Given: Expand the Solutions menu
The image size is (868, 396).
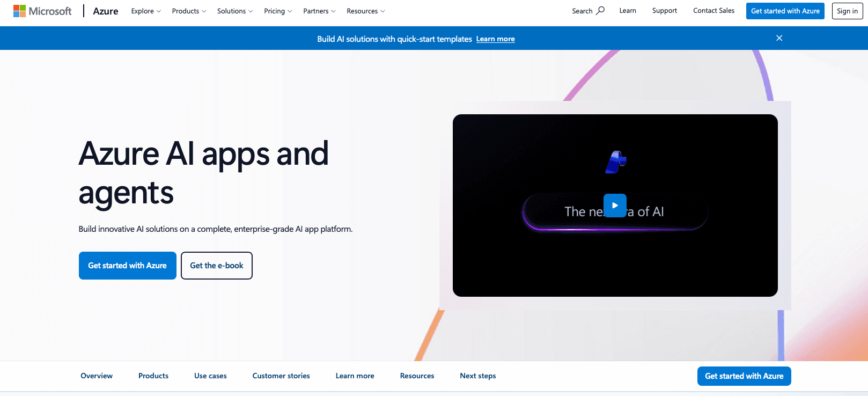Looking at the screenshot, I should [235, 11].
